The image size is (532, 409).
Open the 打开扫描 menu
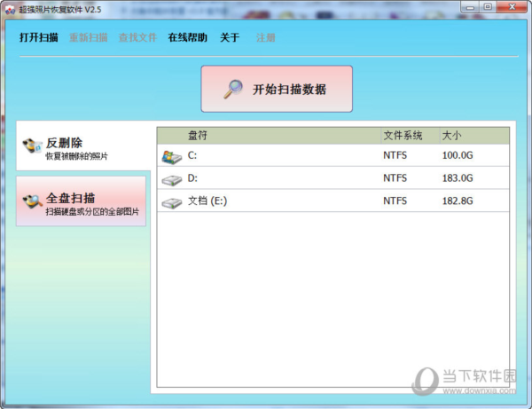tap(39, 37)
